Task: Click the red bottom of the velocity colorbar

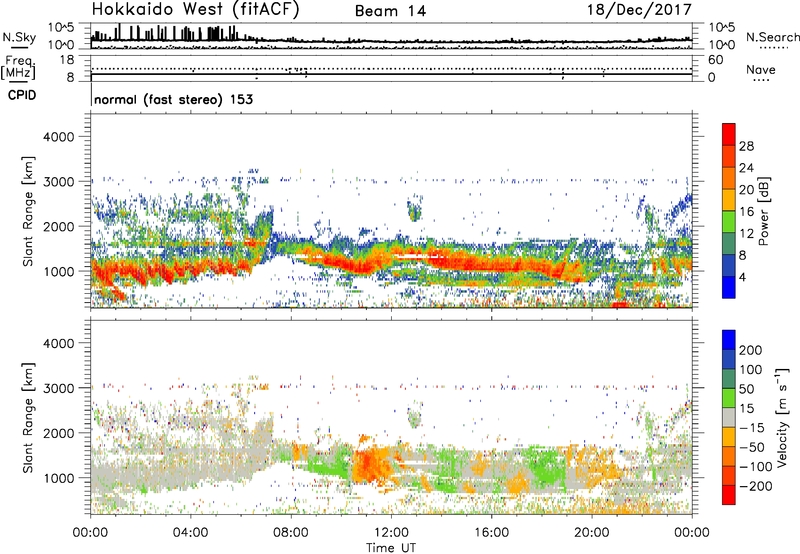Action: 729,495
